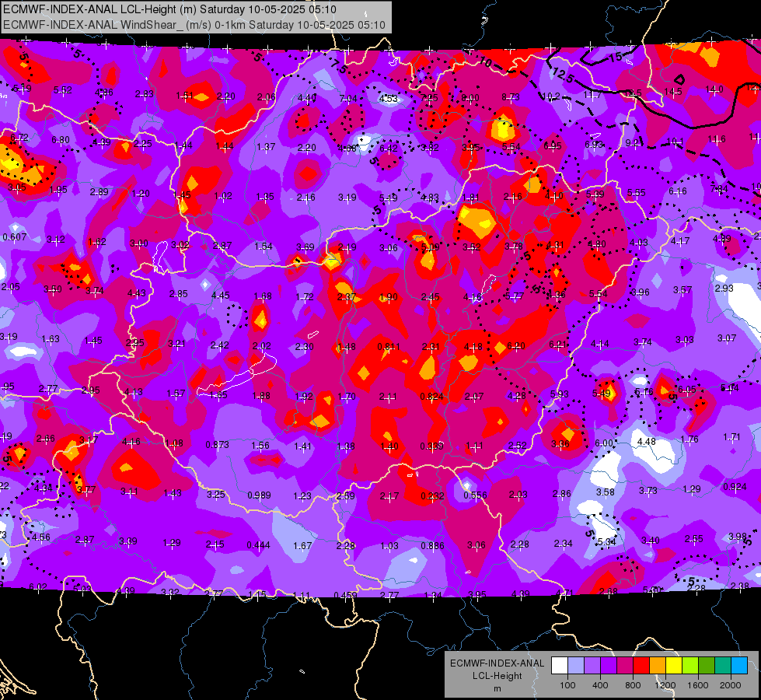Click the grid value 5.52
This screenshot has height=700, width=761.
(x=63, y=90)
